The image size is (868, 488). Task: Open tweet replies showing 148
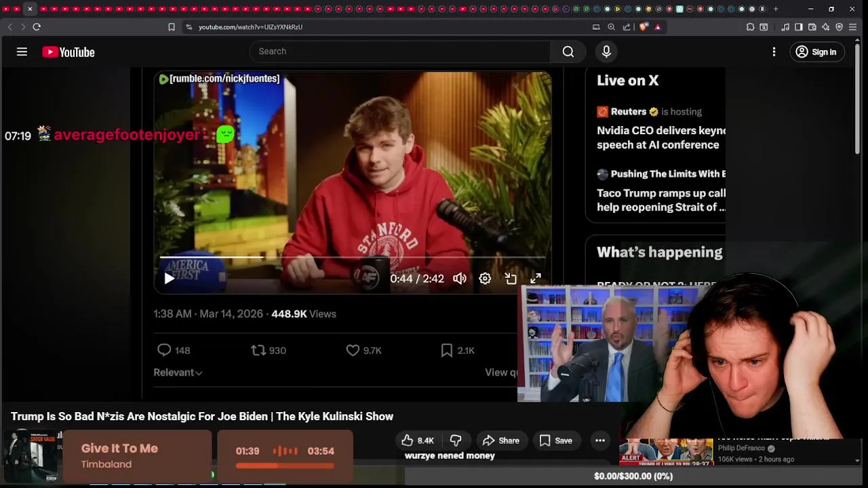click(x=174, y=350)
